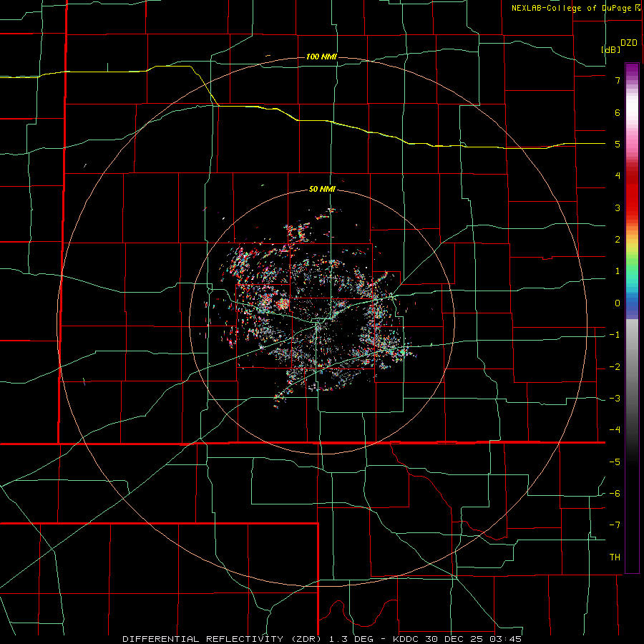Click the 100 NMI range ring label
This screenshot has width=644, height=644.
(x=321, y=57)
